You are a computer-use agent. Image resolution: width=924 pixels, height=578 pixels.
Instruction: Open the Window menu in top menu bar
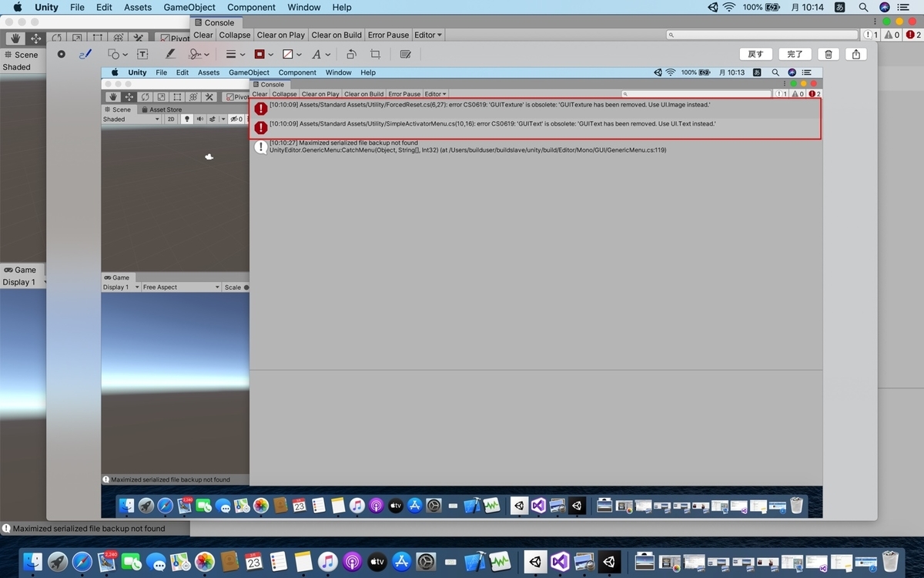tap(304, 7)
